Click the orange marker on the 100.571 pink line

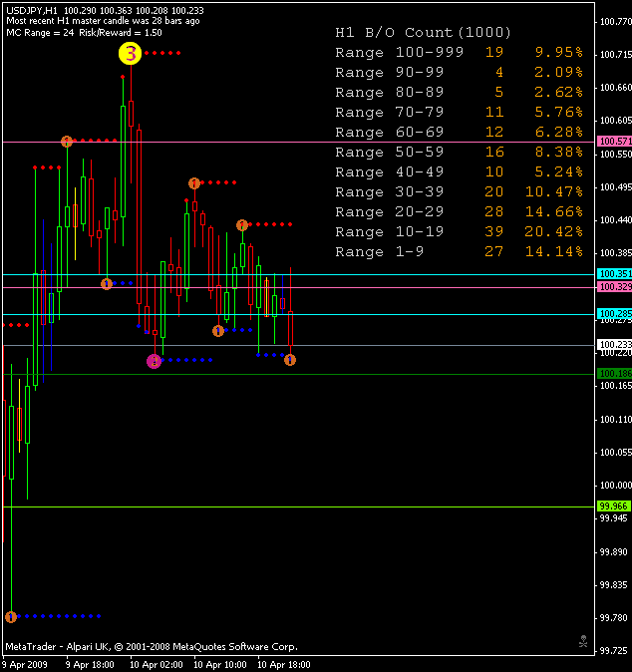67,142
